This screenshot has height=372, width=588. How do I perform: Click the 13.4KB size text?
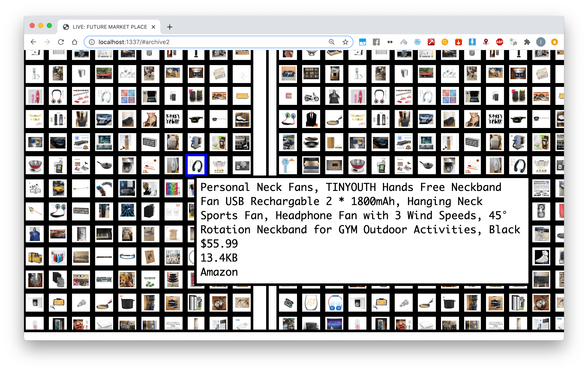coord(219,257)
